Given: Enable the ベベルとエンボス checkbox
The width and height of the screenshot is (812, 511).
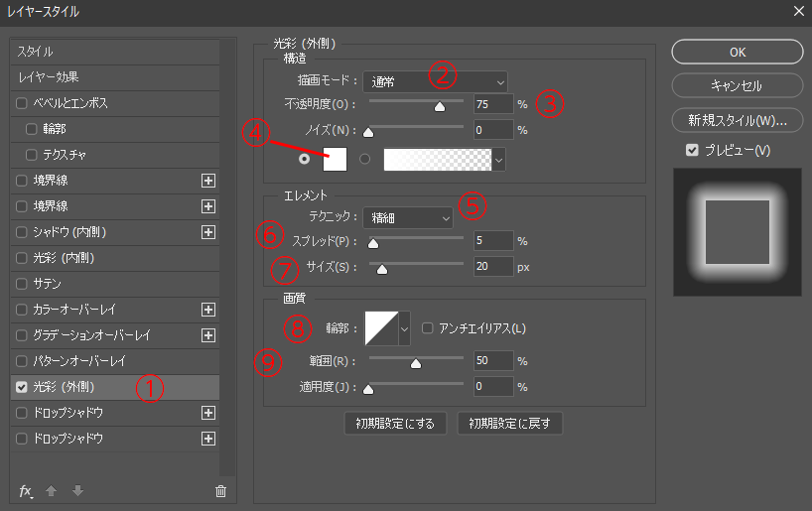Looking at the screenshot, I should click(x=22, y=103).
